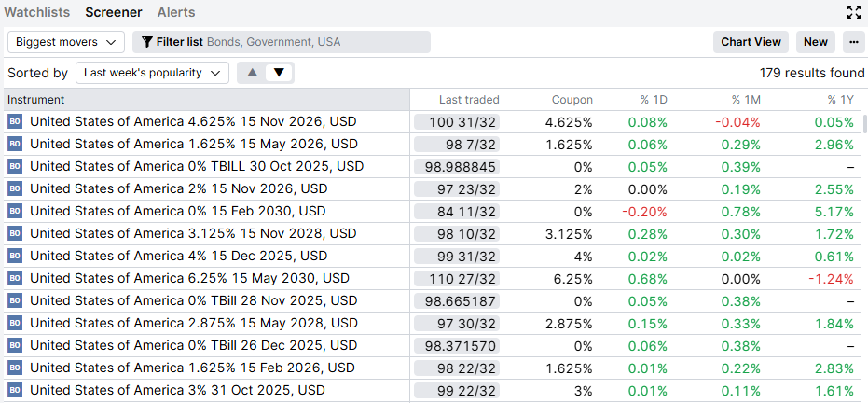Open the 0% TBILL 30 Oct 2025 row
Viewport: 868px width, 403px height.
[x=197, y=166]
